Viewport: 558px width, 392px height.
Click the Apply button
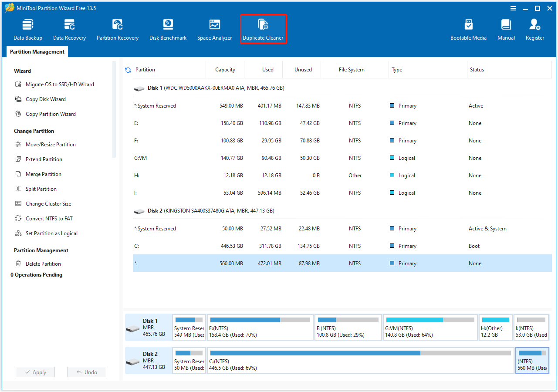(35, 372)
